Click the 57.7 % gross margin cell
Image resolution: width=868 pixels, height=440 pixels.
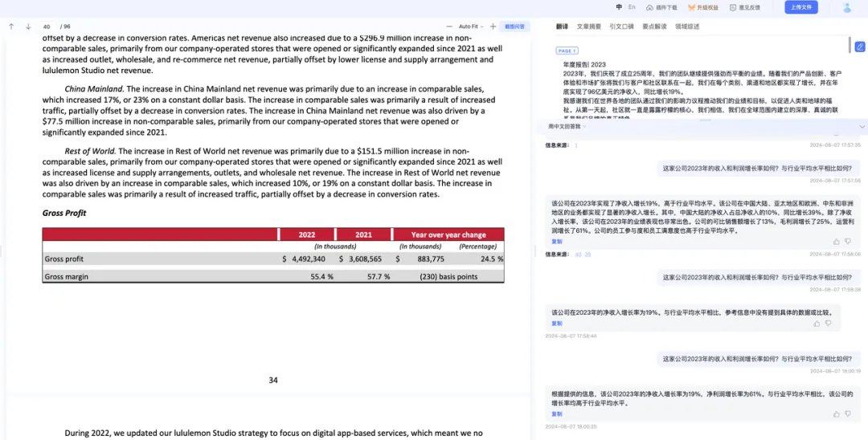click(379, 276)
